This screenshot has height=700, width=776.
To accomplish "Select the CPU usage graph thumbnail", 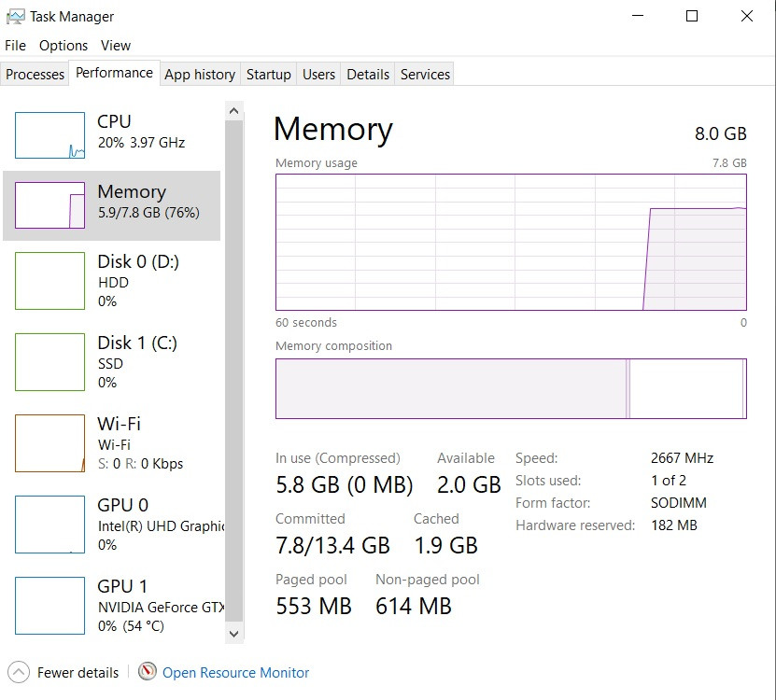I will pos(49,135).
